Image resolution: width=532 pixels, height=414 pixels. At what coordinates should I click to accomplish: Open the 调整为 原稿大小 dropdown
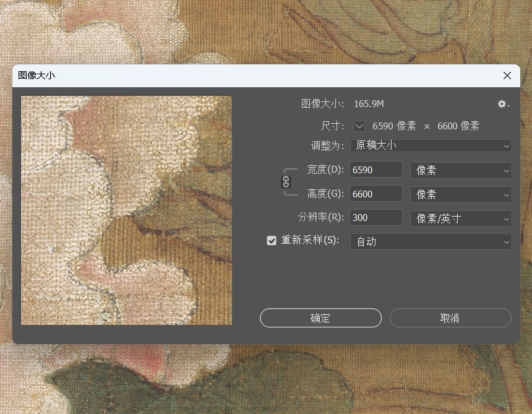(431, 145)
